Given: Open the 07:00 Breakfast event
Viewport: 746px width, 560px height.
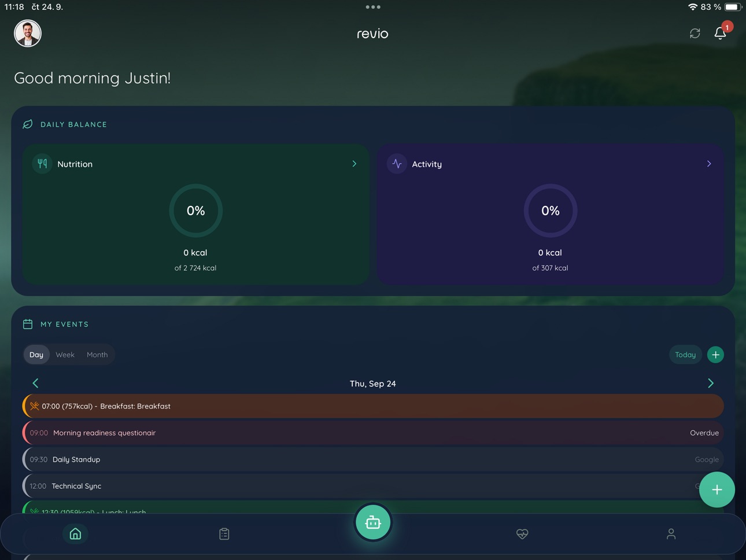Looking at the screenshot, I should pos(373,406).
